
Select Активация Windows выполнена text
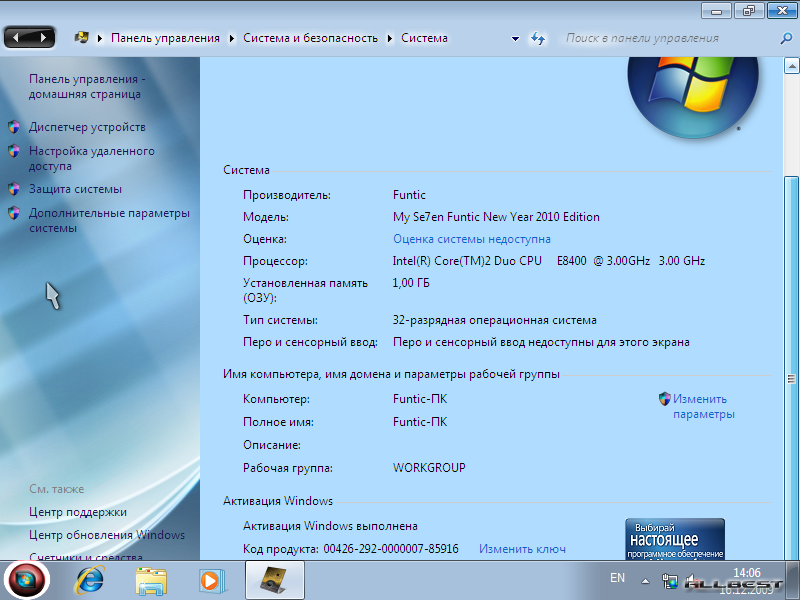(x=330, y=526)
